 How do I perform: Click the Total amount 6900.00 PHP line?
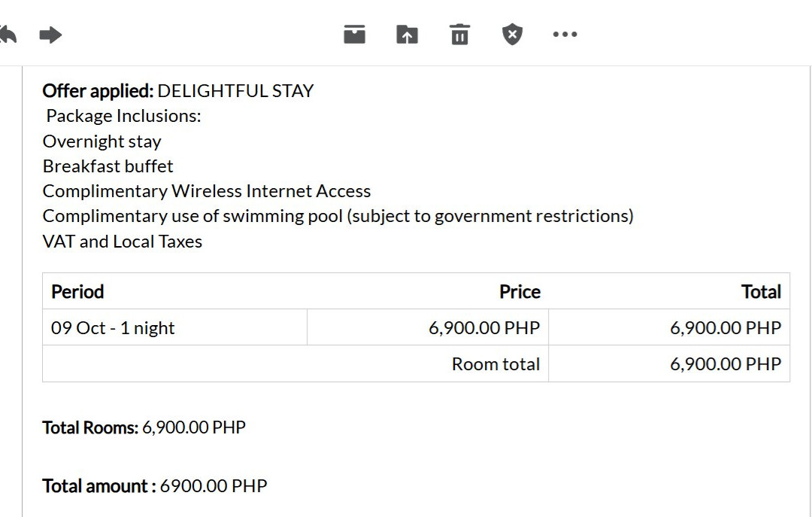(155, 486)
